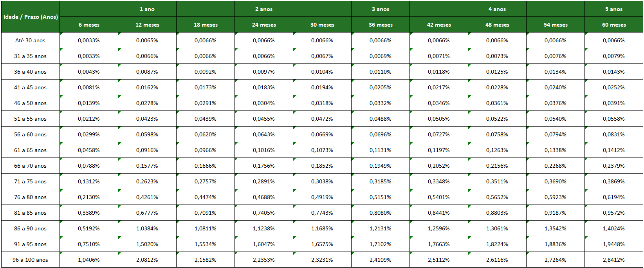The width and height of the screenshot is (644, 268).
Task: Select cell with value 2,8412%
Action: 614,260
